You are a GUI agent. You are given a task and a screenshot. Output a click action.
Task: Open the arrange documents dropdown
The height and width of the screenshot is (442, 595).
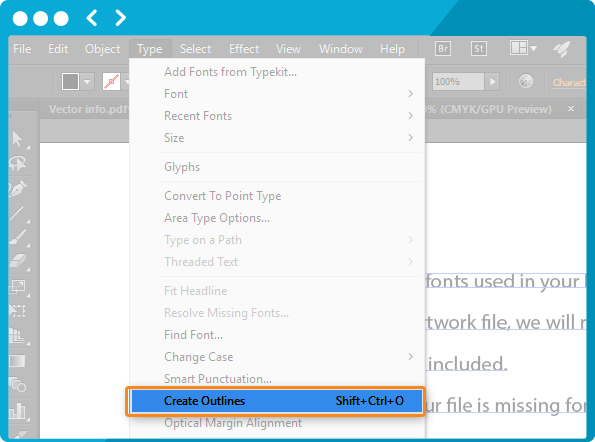523,48
